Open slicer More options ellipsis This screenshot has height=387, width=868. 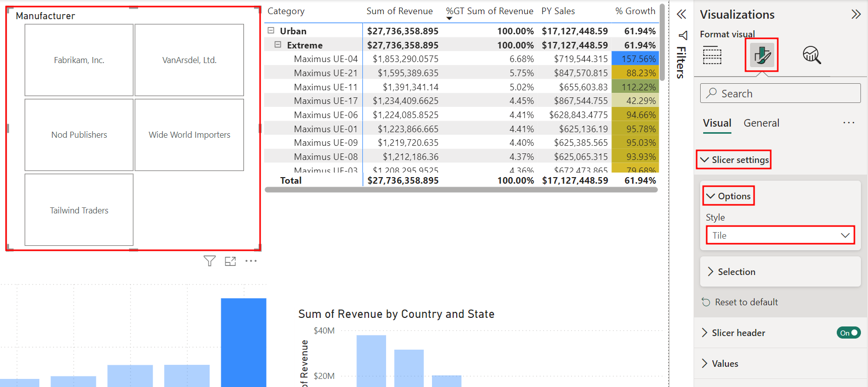pos(251,261)
